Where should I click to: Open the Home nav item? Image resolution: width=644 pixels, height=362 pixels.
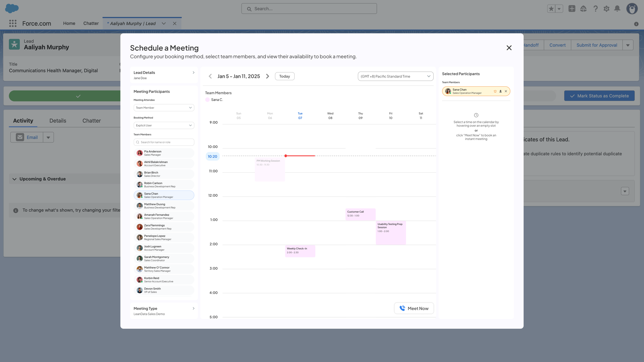click(69, 23)
